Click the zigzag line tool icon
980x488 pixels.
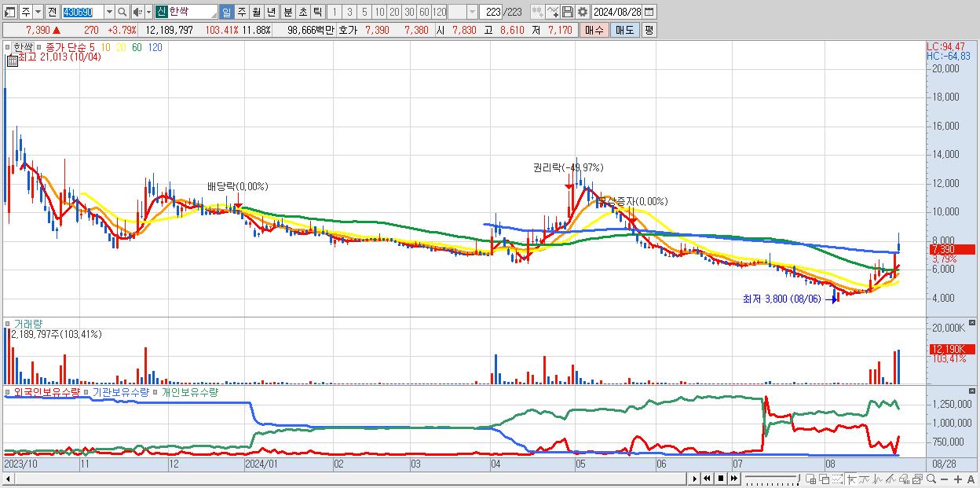coord(878,479)
